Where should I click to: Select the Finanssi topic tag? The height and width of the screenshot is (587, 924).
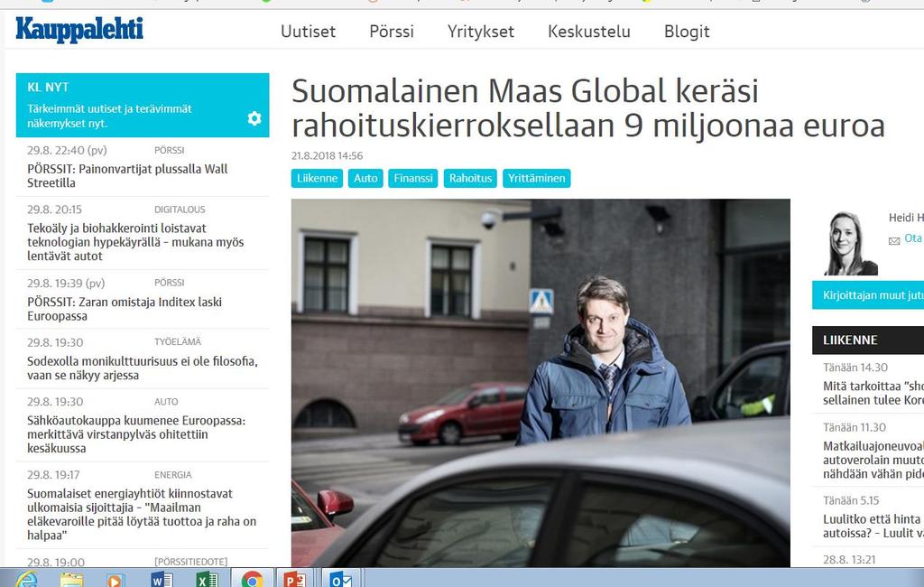[x=413, y=178]
